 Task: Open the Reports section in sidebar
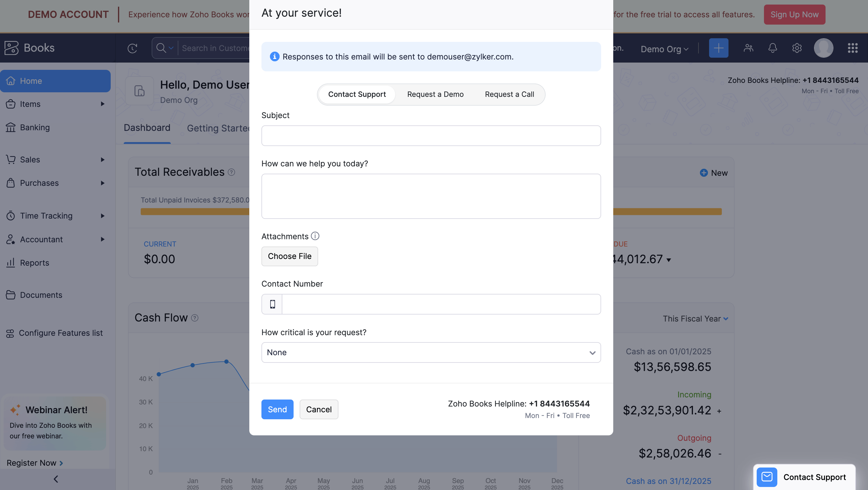35,263
